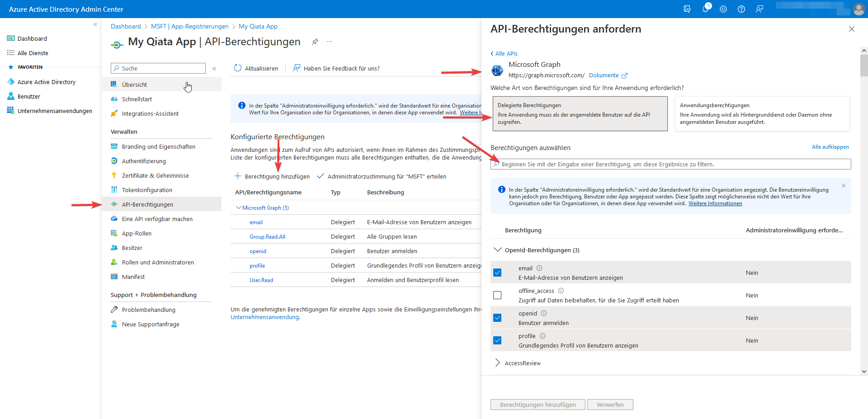The height and width of the screenshot is (419, 868).
Task: Collapse the Microsoft Graph permissions list
Action: 238,207
